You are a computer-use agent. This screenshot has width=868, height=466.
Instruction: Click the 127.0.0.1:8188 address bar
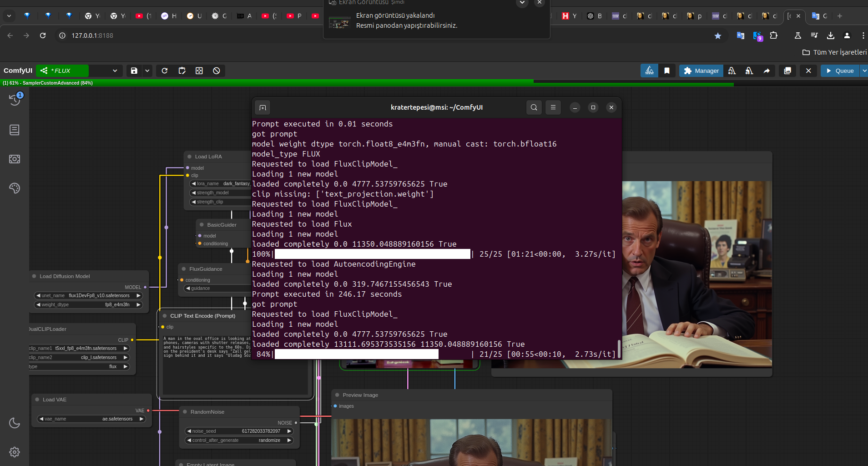pyautogui.click(x=92, y=35)
